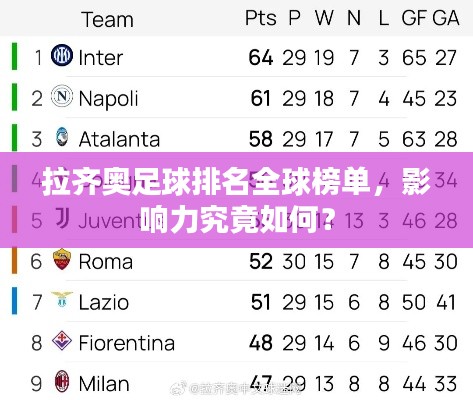Select the Team column header
The image size is (473, 400).
[107, 19]
